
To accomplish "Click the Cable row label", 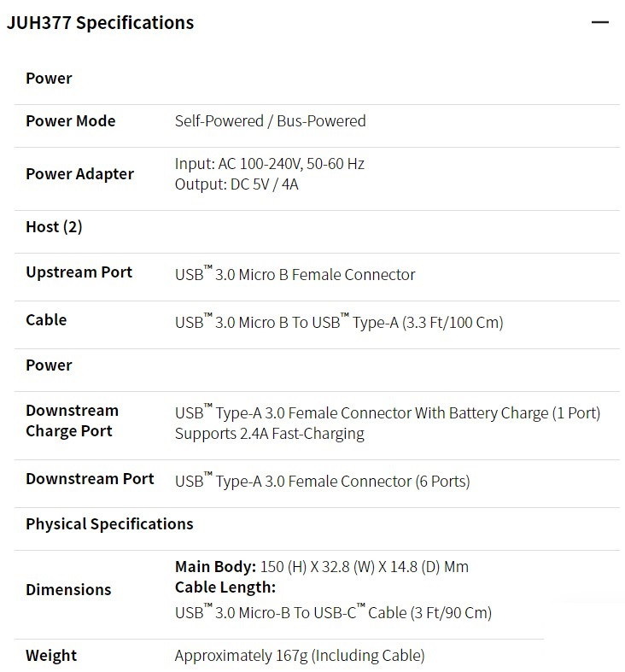I will click(x=46, y=320).
